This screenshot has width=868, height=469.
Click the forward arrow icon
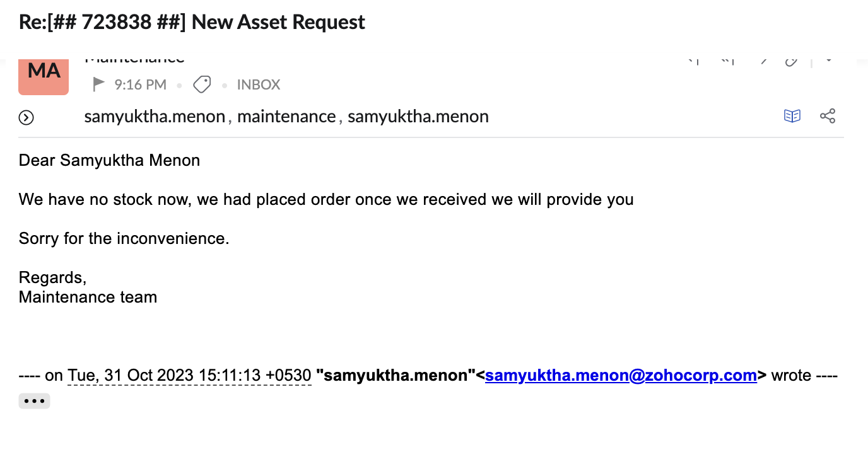tap(763, 61)
